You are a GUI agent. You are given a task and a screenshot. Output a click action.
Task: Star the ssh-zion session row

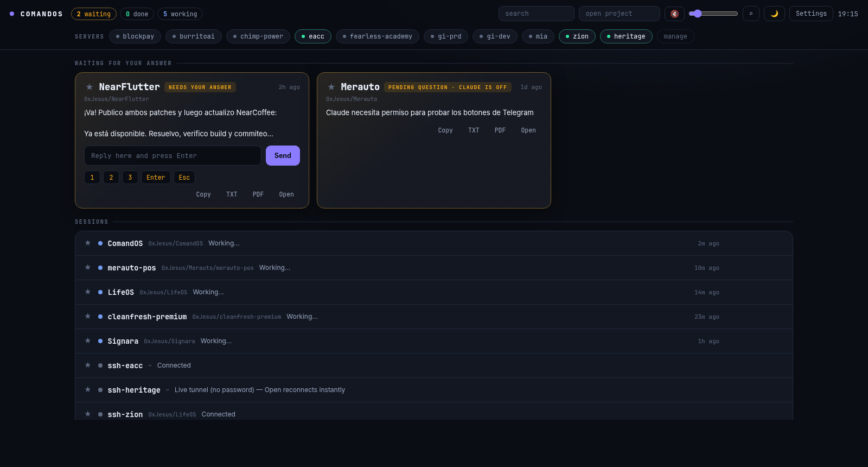[x=88, y=414]
